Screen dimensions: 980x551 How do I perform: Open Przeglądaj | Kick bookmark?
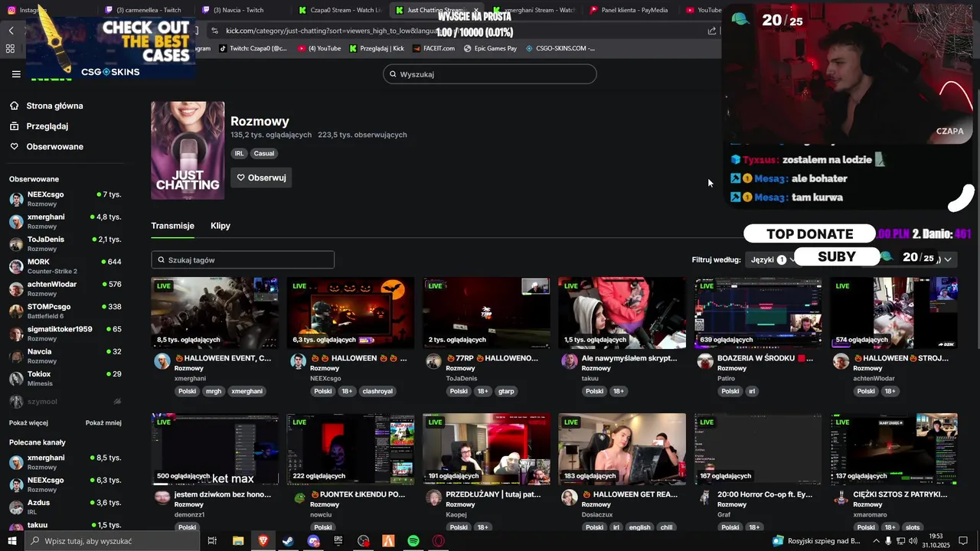coord(377,48)
